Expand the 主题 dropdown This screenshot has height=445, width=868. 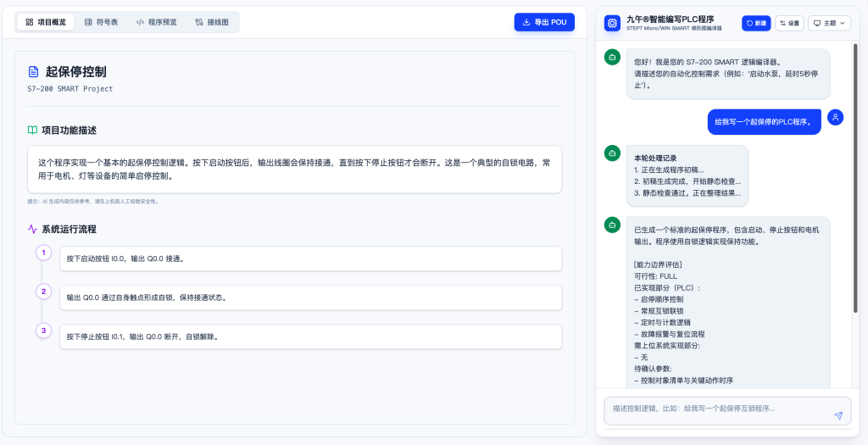[x=829, y=23]
